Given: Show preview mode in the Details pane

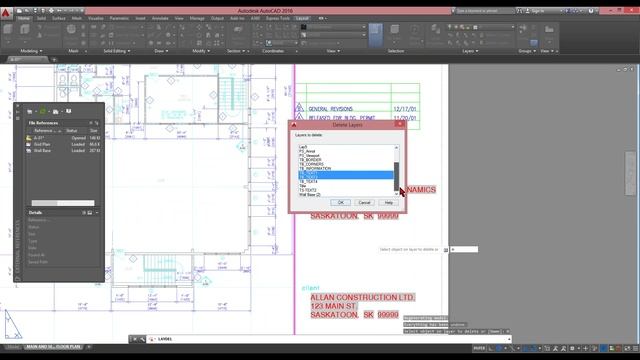Looking at the screenshot, I should [90, 213].
